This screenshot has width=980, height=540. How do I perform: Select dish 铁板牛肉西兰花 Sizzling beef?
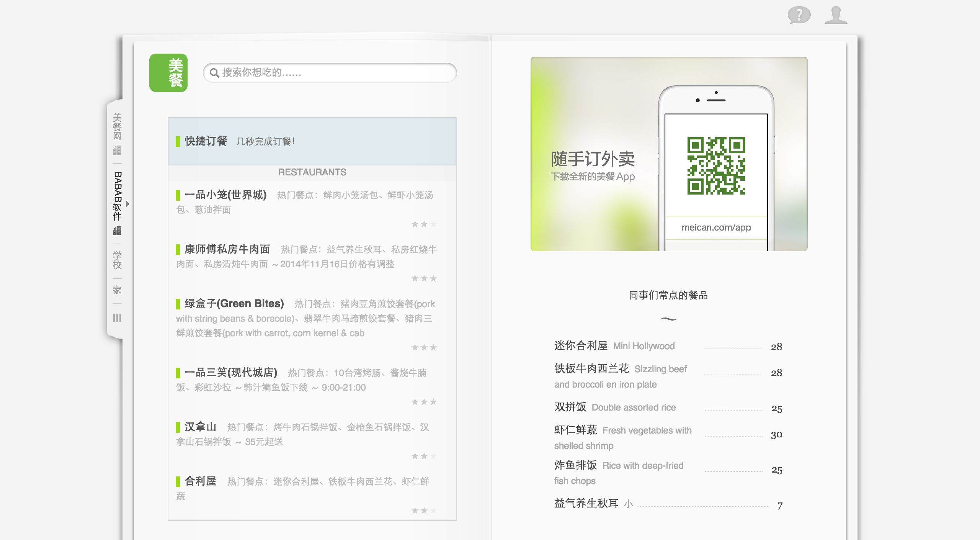coord(668,376)
